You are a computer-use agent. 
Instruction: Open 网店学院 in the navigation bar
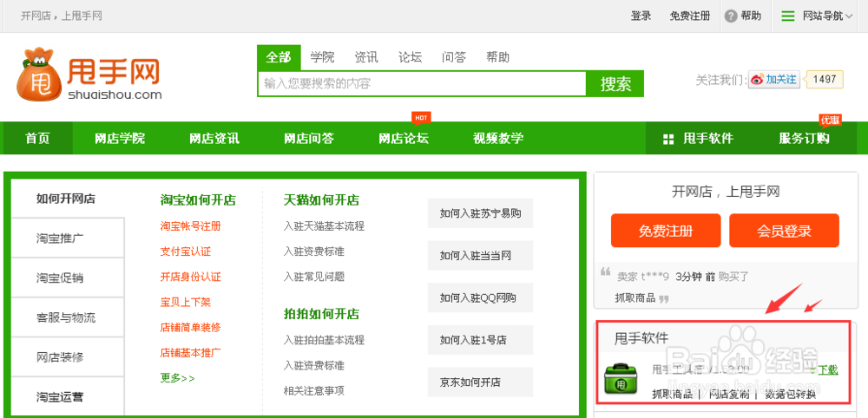[120, 138]
